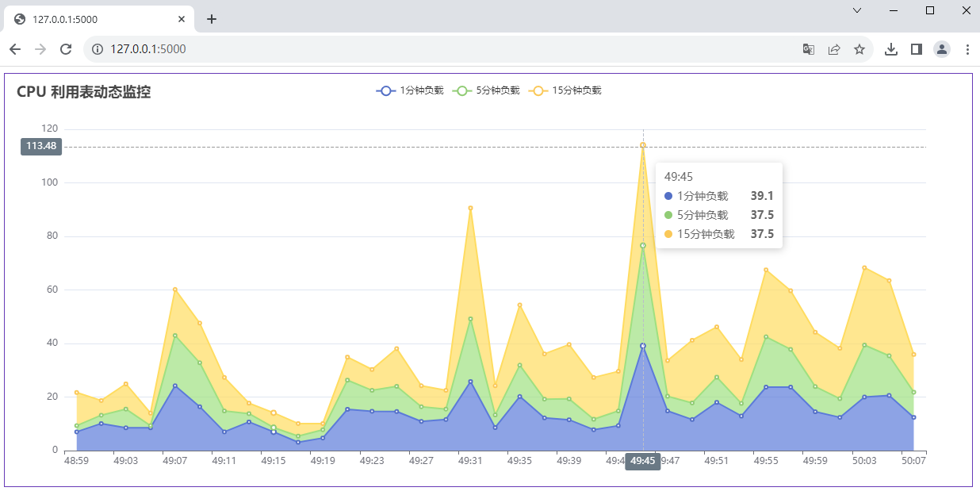Toggle the 1分钟负载 legend series
Image resolution: width=980 pixels, height=495 pixels.
pos(410,90)
